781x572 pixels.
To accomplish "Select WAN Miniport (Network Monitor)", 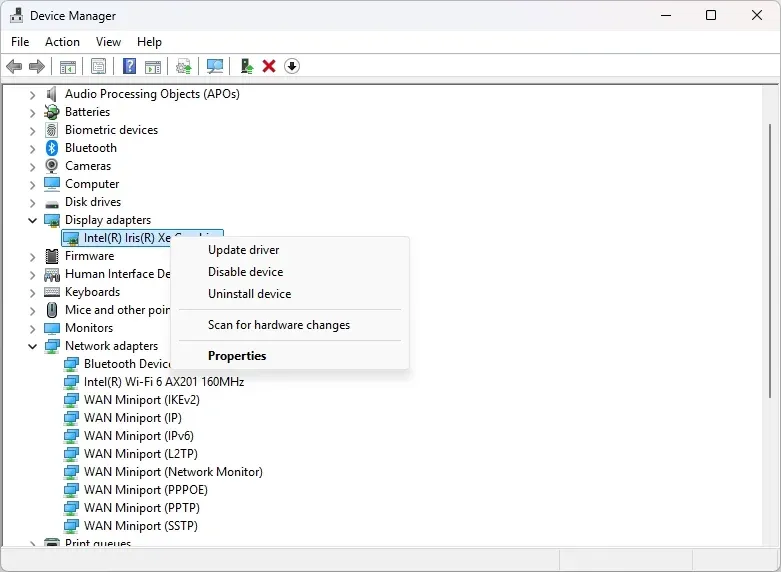I will pyautogui.click(x=173, y=471).
